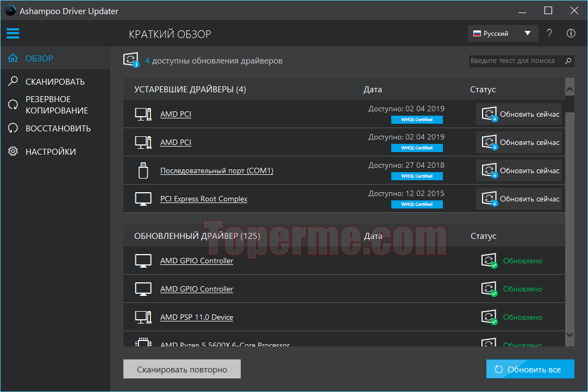Click Обновлено status for AMD PSP 11.0 Device
The image size is (588, 392).
tap(522, 317)
